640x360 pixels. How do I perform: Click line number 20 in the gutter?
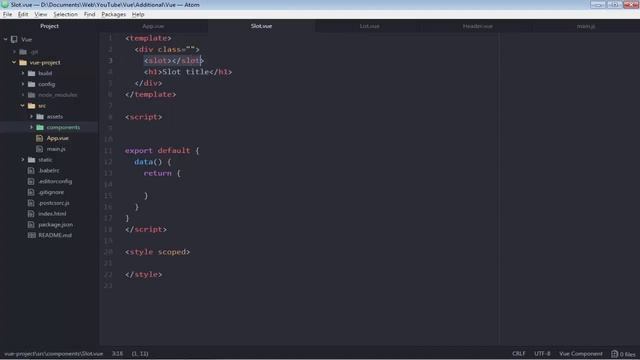108,252
